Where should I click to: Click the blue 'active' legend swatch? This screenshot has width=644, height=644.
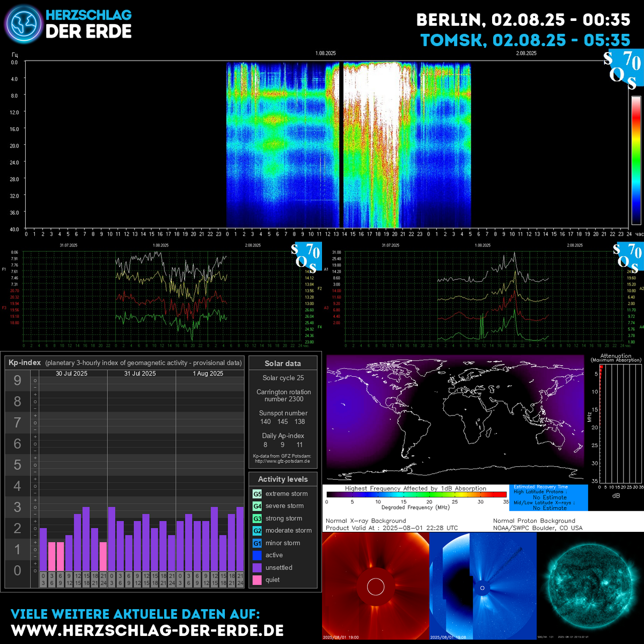257,555
